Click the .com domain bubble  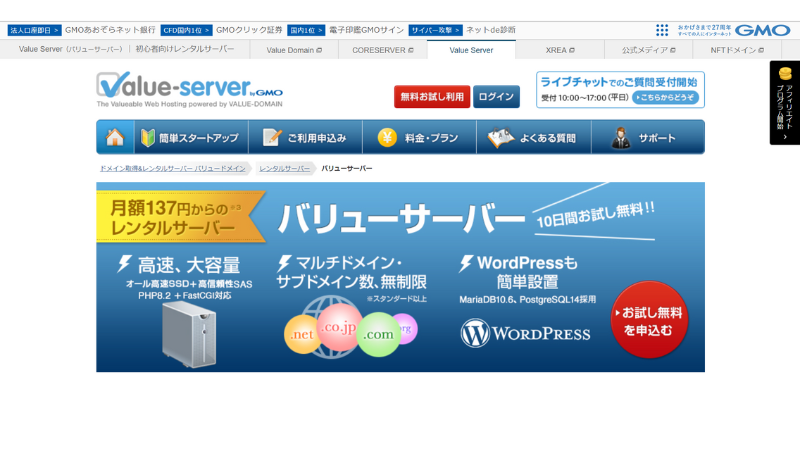pyautogui.click(x=378, y=335)
